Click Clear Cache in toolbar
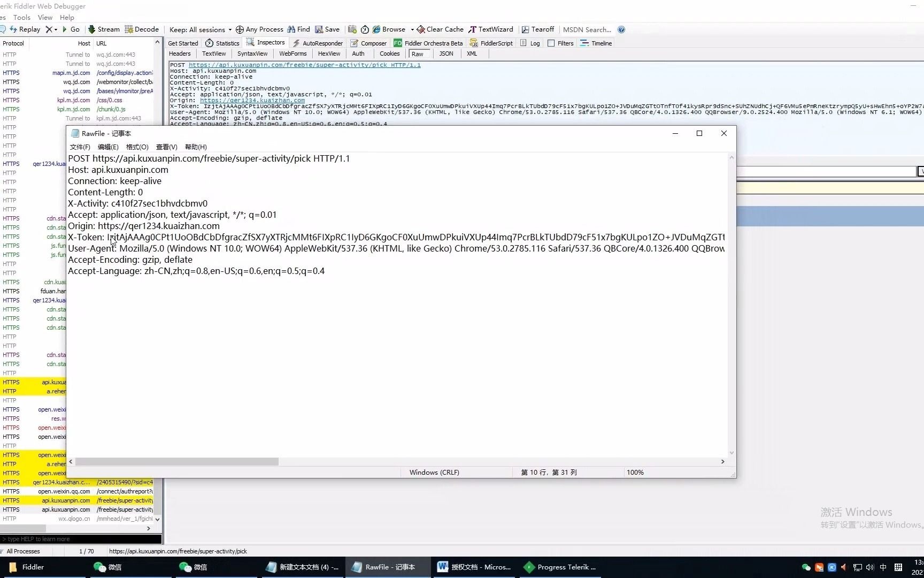 pyautogui.click(x=440, y=29)
